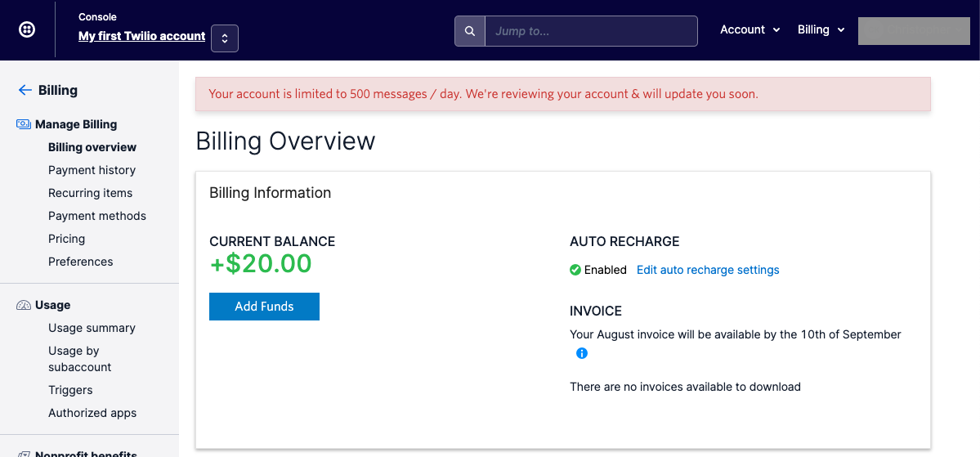
Task: Open Payment methods page
Action: click(x=97, y=216)
